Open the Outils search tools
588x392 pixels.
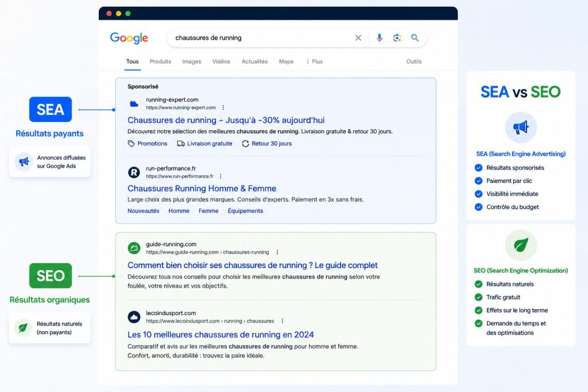point(414,61)
